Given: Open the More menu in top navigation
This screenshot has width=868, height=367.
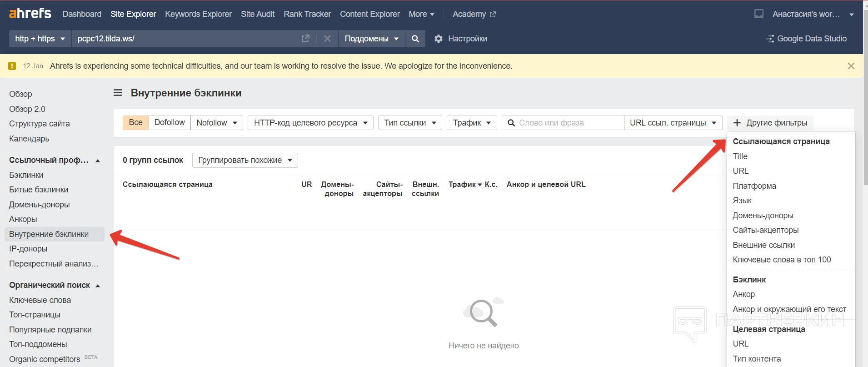Looking at the screenshot, I should click(x=421, y=14).
